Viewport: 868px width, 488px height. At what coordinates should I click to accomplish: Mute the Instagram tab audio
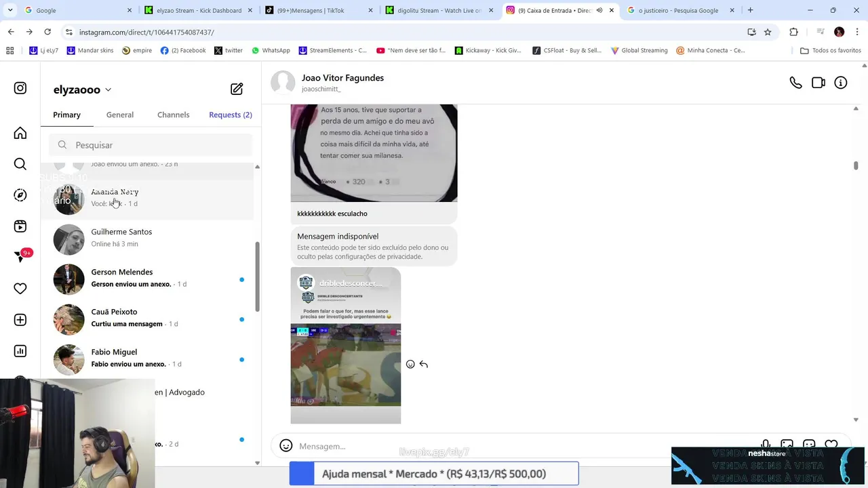click(599, 10)
